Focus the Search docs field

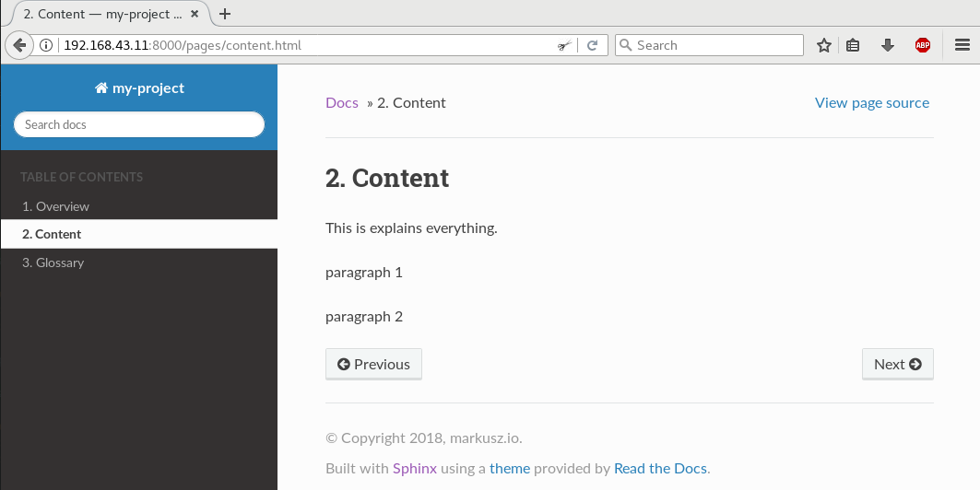139,124
